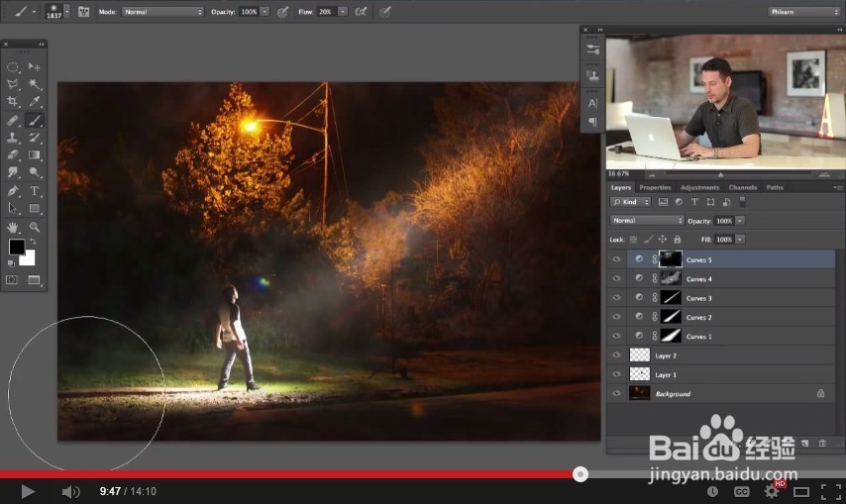The width and height of the screenshot is (846, 504).
Task: Select the Path Selection tool
Action: (x=13, y=209)
